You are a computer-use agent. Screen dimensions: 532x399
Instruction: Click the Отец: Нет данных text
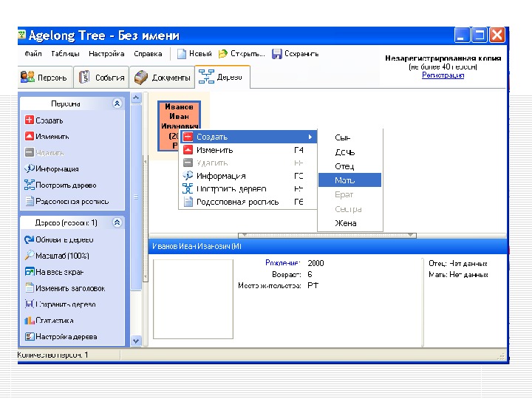(x=458, y=263)
